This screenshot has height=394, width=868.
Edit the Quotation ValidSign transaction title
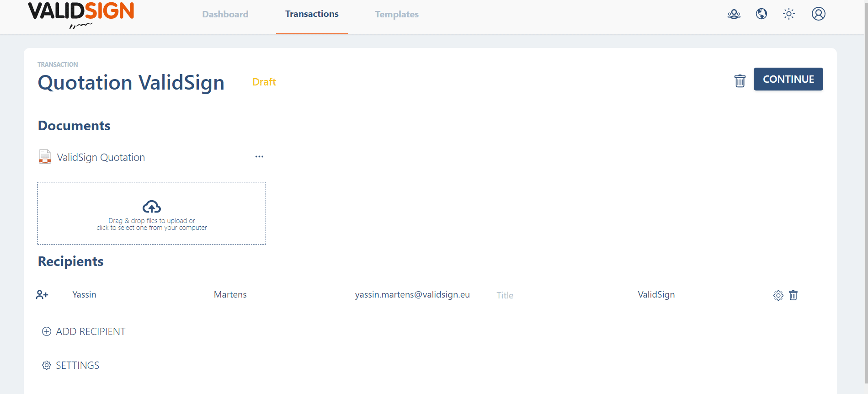coord(131,83)
